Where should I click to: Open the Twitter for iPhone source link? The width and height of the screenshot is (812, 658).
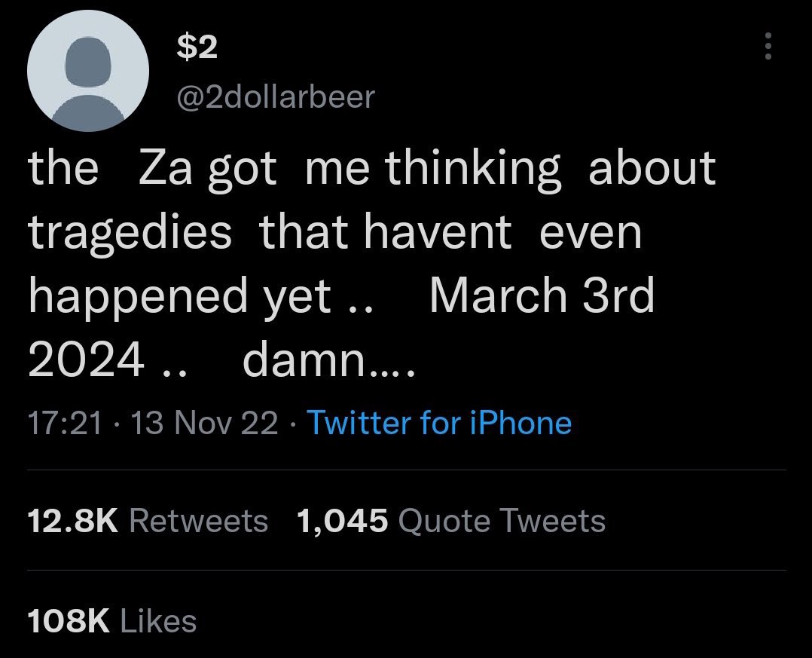click(440, 422)
